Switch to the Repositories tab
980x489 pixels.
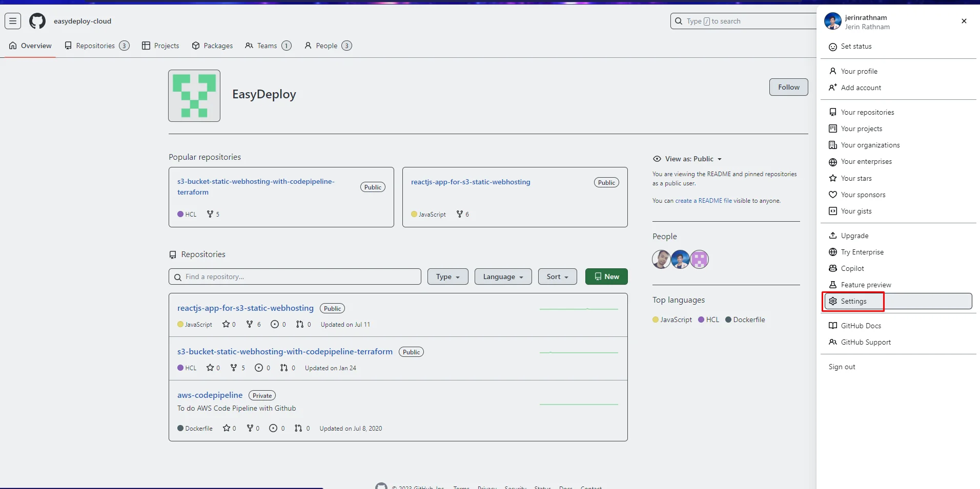97,46
